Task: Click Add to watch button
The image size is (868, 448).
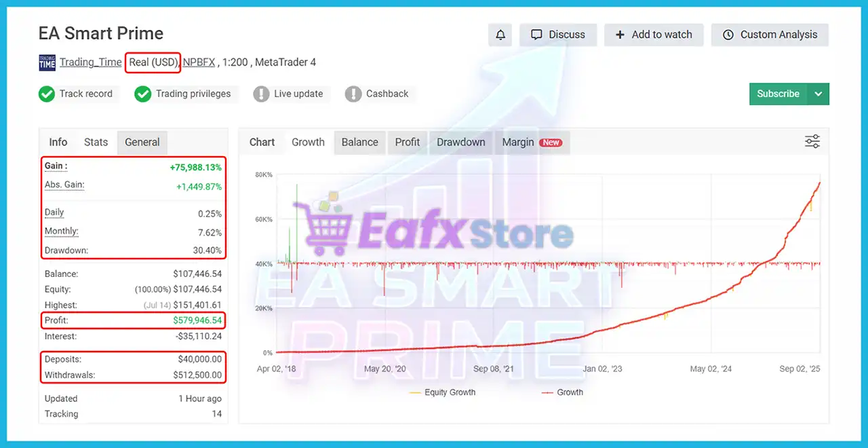Action: click(654, 35)
